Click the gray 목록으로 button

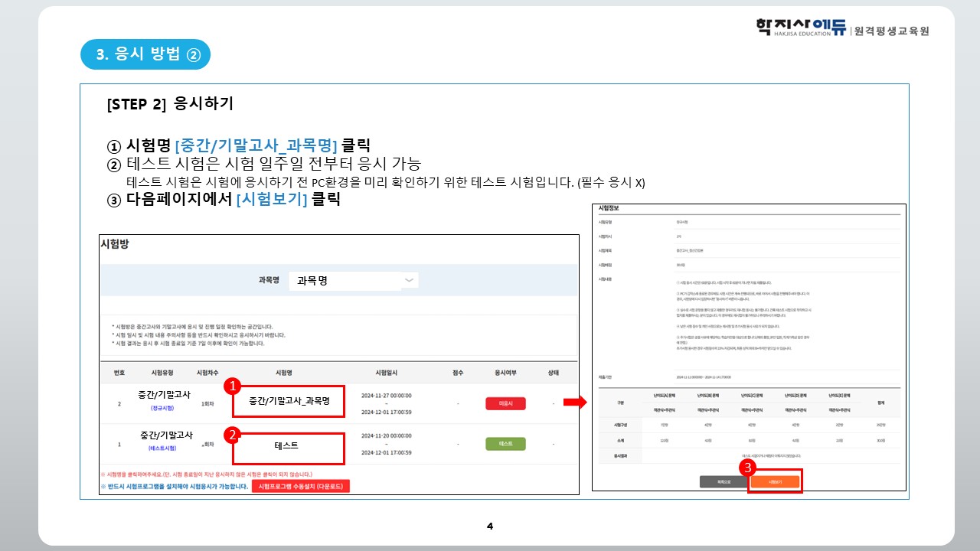(x=720, y=482)
